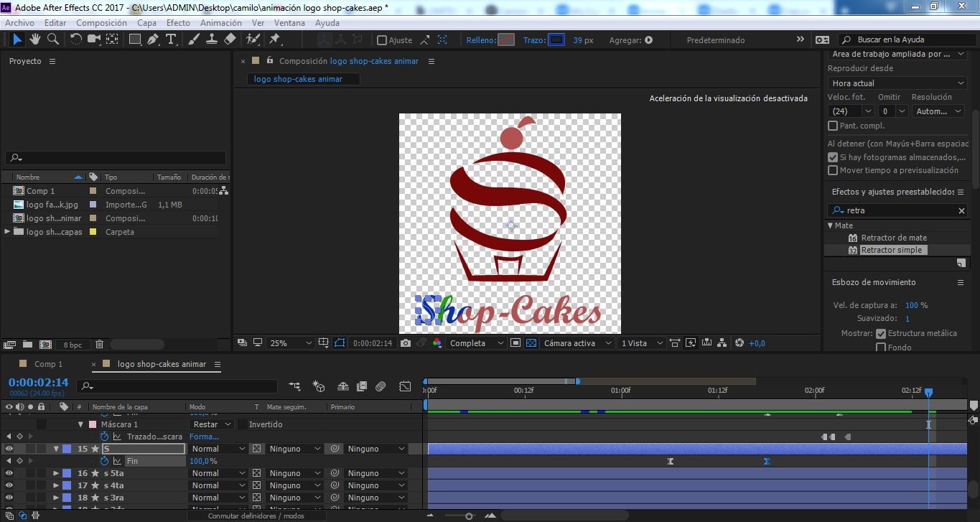Delete selected project item with trash icon
The width and height of the screenshot is (980, 522).
pyautogui.click(x=100, y=345)
